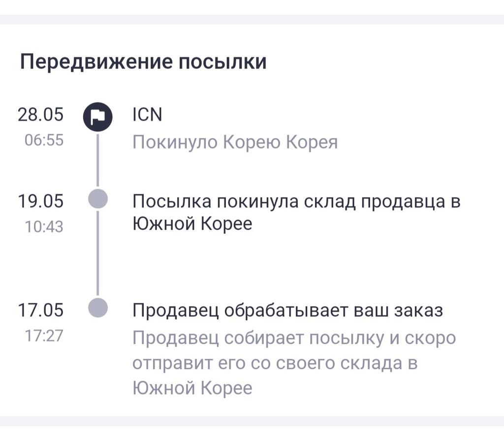The image size is (504, 442).
Task: Click the "Продавец собирает посылку" description text
Action: [294, 363]
